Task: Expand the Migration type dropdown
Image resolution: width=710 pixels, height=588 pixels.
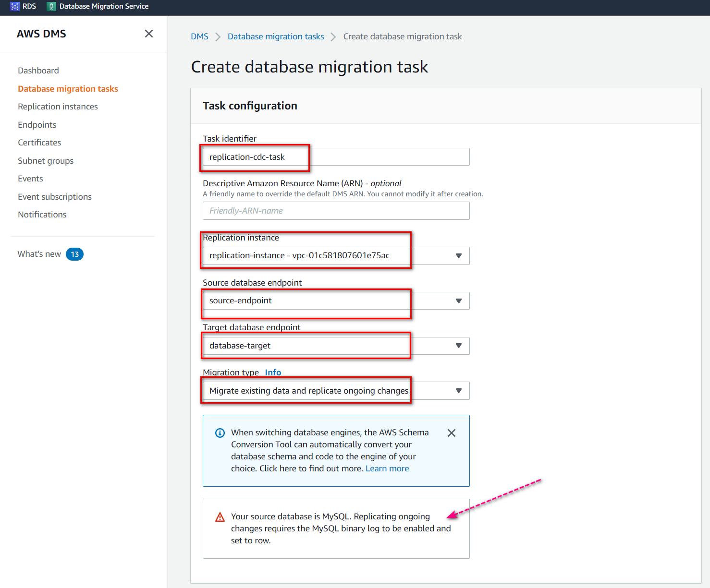Action: click(336, 391)
